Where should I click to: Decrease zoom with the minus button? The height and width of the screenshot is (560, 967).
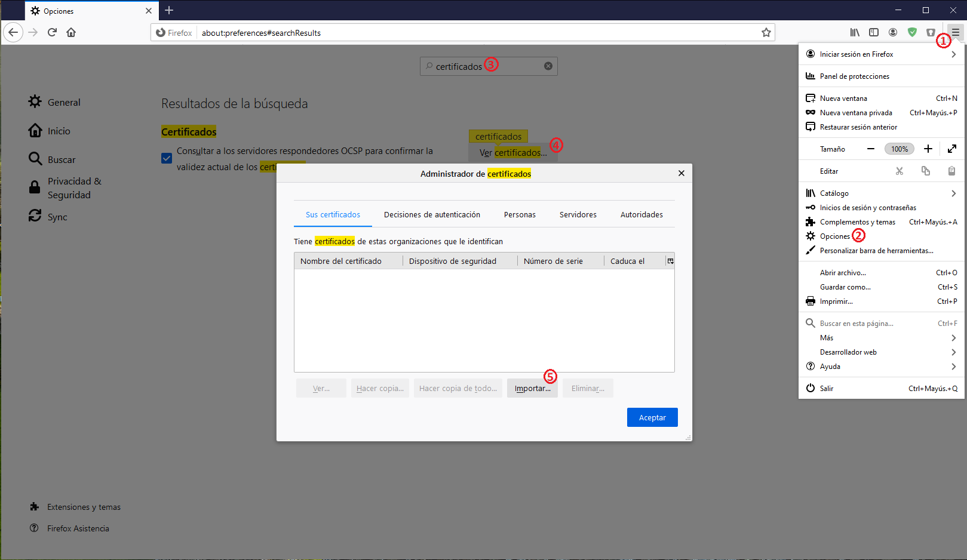click(x=871, y=149)
